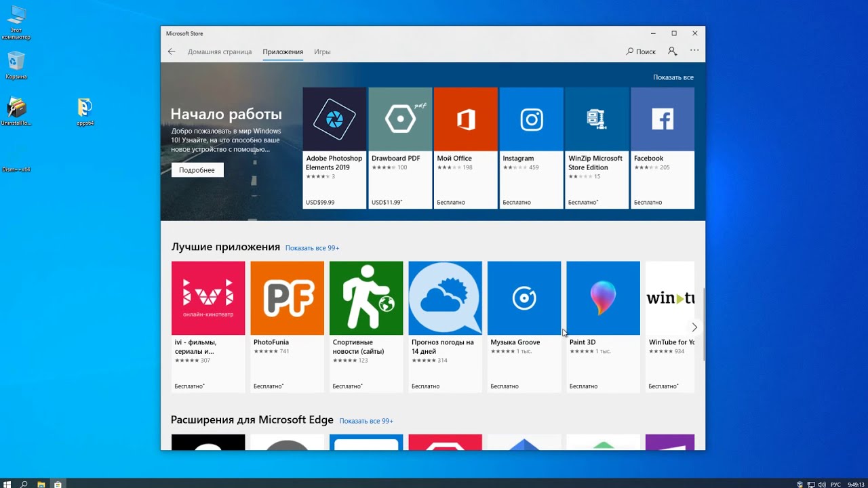
Task: Open the Adobe Photoshop Elements 2019 tile icon
Action: pos(334,119)
